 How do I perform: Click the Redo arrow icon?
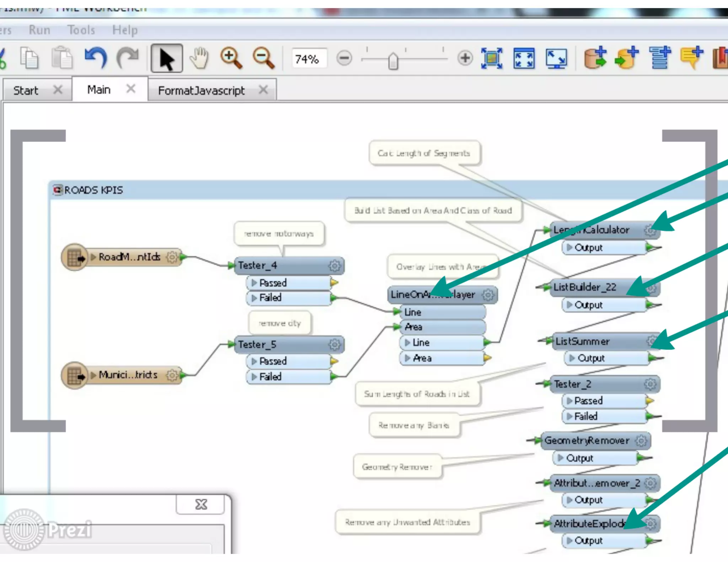[128, 58]
